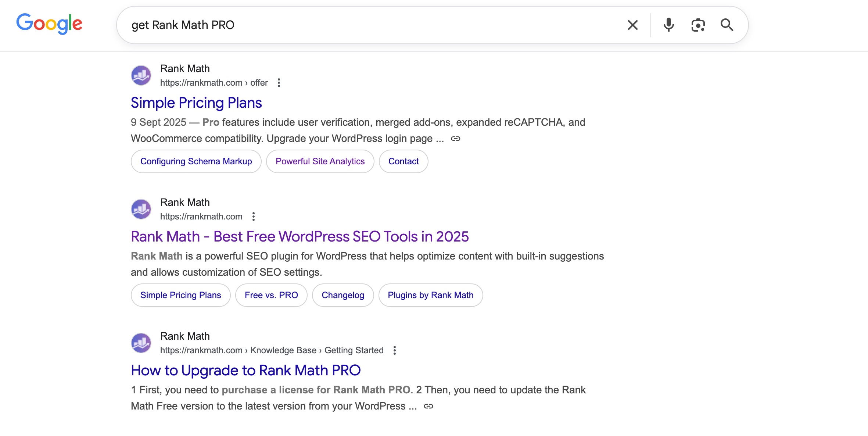Open search by image camera icon
The height and width of the screenshot is (436, 868).
(697, 25)
